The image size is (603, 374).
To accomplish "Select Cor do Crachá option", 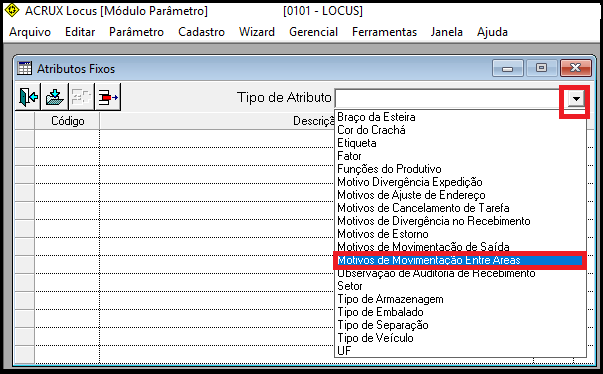I will (x=460, y=130).
